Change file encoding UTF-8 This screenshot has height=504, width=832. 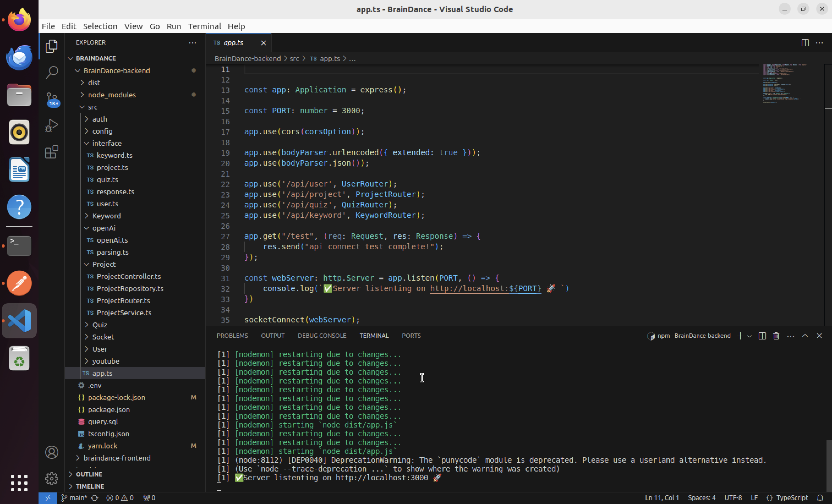[733, 498]
